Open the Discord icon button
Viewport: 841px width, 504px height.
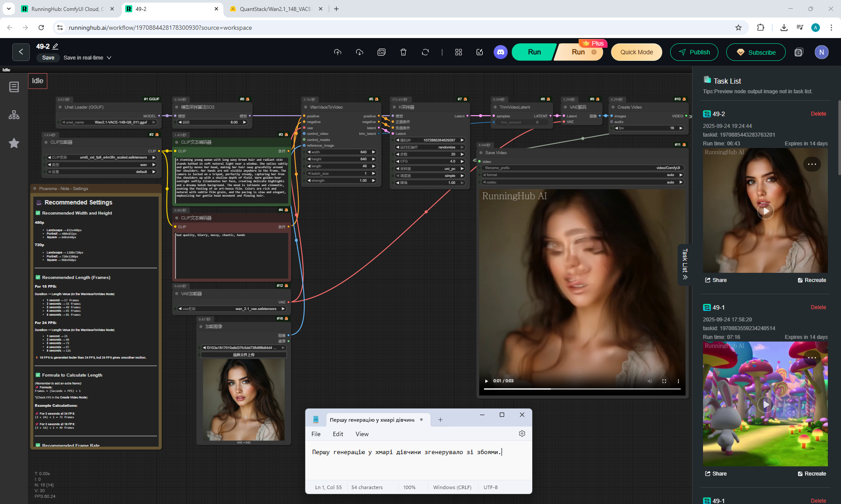coord(500,52)
